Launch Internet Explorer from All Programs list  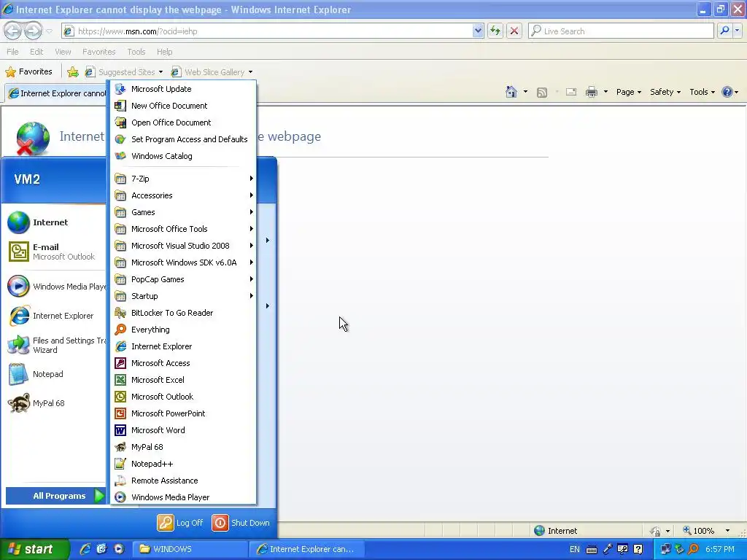coord(183,346)
